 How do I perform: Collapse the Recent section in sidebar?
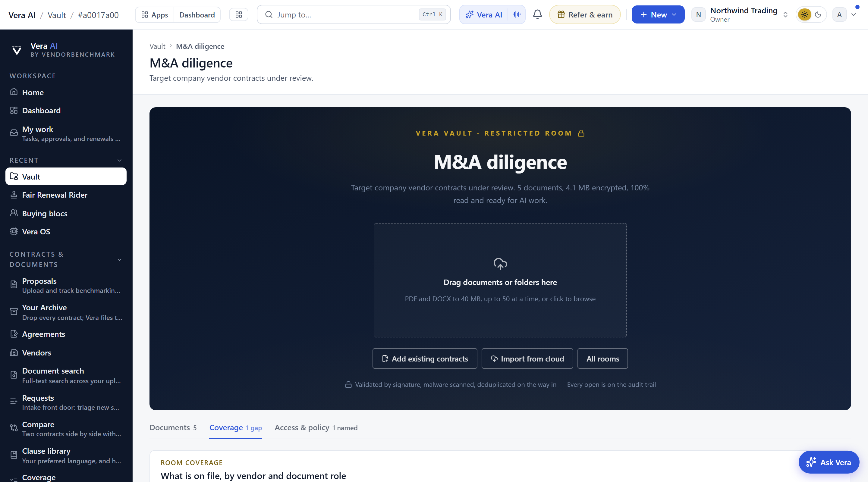click(x=120, y=160)
